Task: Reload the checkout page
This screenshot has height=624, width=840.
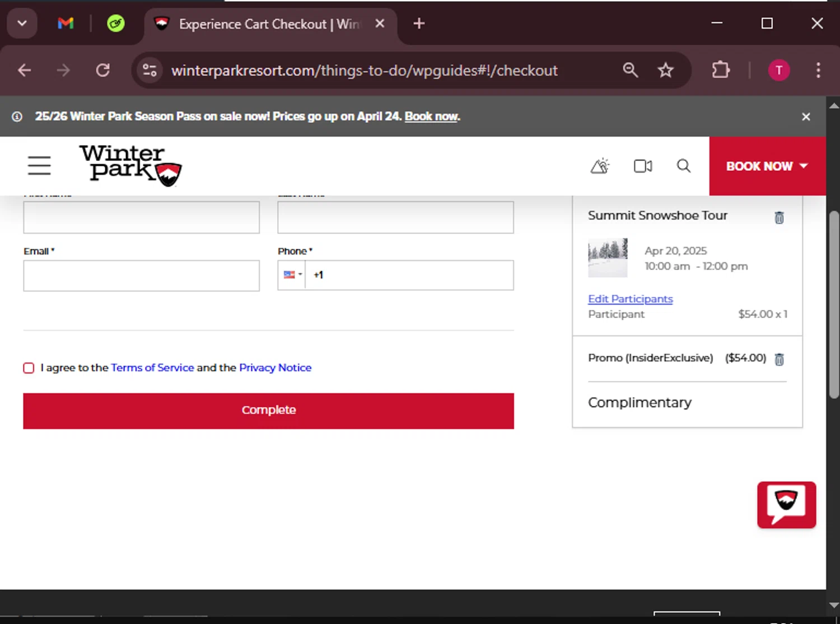Action: point(102,70)
